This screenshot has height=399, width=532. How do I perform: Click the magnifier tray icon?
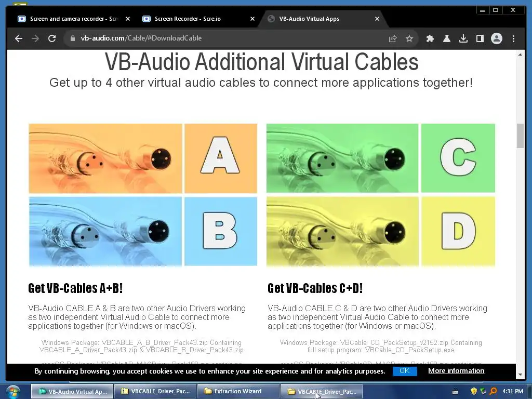coord(494,392)
